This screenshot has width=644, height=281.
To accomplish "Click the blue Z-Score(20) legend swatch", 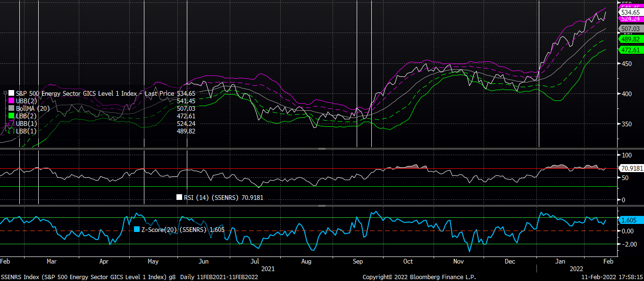I will pyautogui.click(x=137, y=230).
